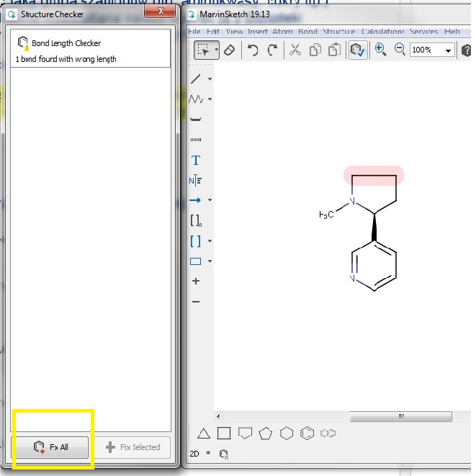Expand the single bond type dropdown arrow
The image size is (476, 476).
coord(210,79)
